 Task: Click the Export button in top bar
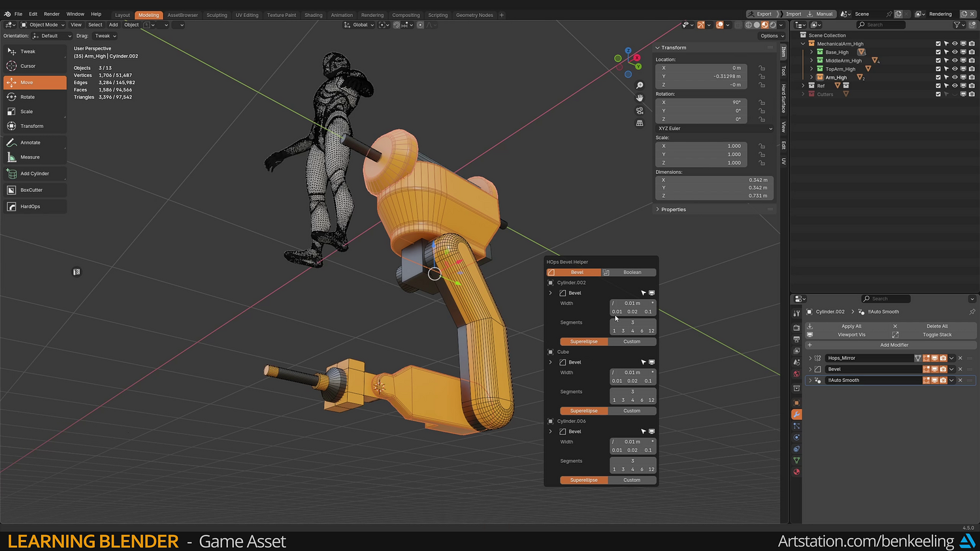pyautogui.click(x=760, y=14)
